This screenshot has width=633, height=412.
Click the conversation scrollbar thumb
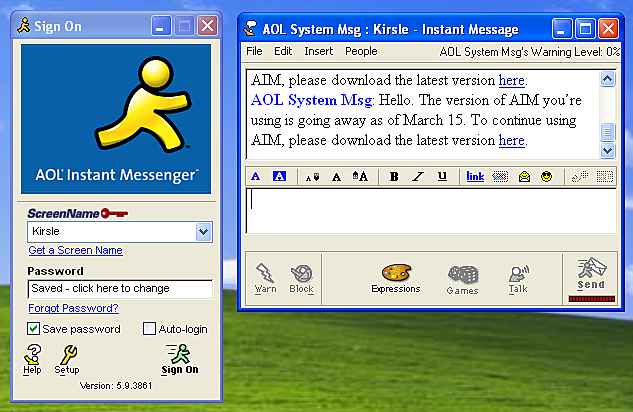[608, 132]
